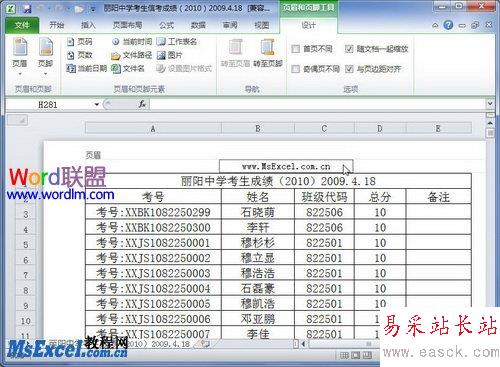
Task: Open the File (文件) tab
Action: tap(22, 25)
